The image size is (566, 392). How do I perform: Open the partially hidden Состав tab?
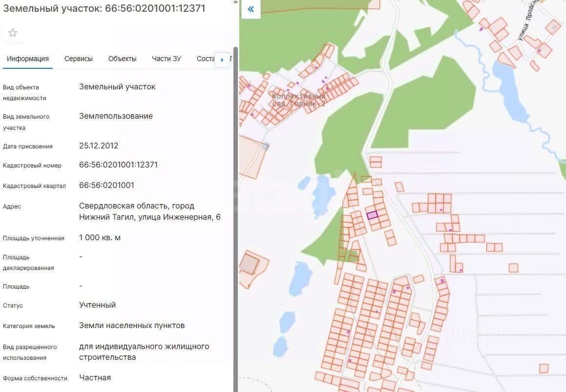(206, 59)
